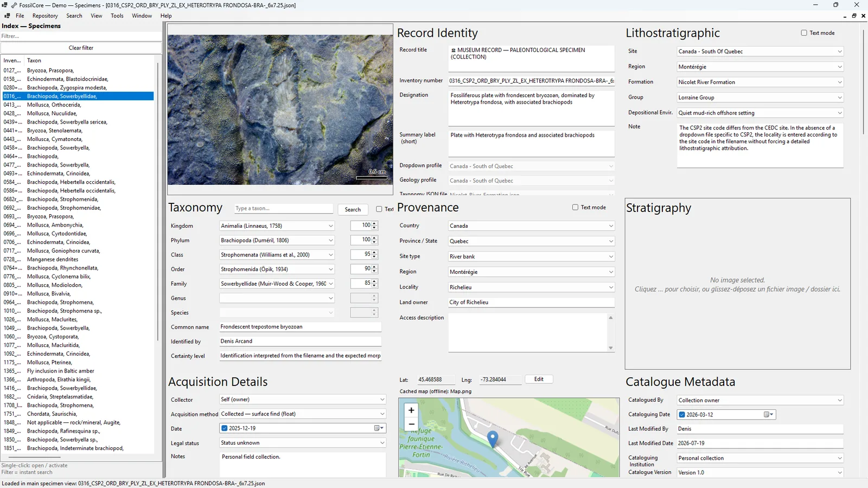Open the Kingdom dropdown

(277, 226)
